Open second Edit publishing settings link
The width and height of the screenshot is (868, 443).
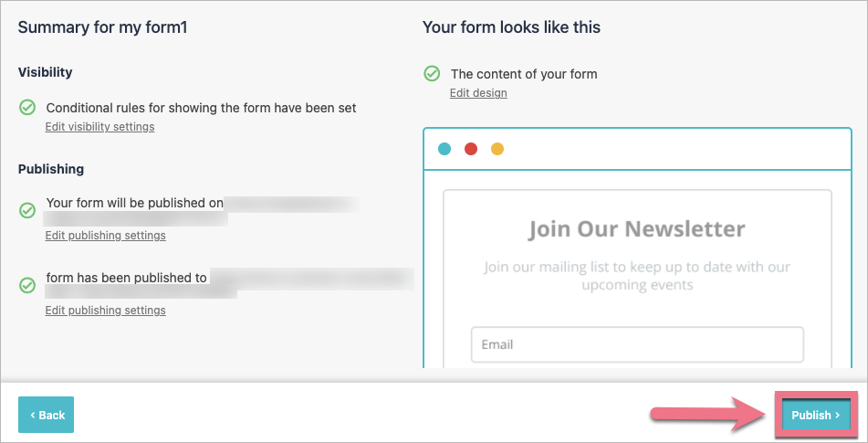tap(105, 311)
